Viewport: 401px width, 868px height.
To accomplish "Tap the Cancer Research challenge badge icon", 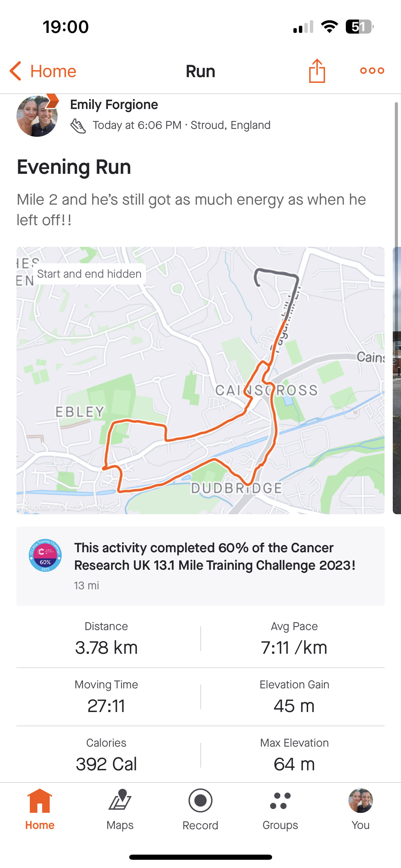I will tap(45, 555).
